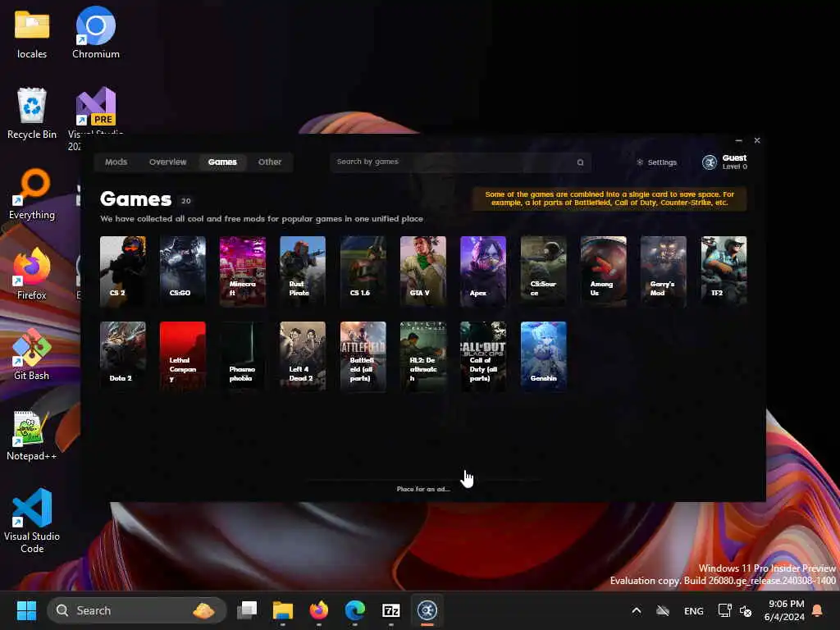
Task: Click the Guest username label
Action: coord(734,157)
